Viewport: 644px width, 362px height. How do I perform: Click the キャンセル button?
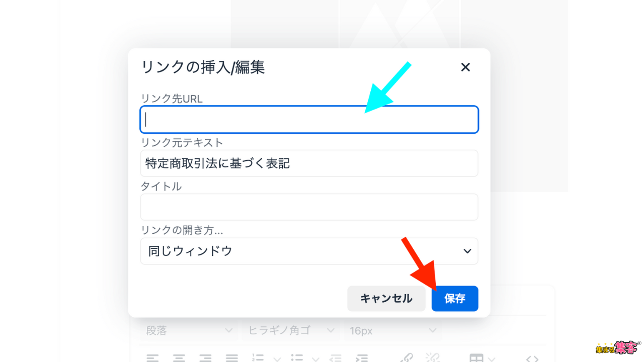point(386,299)
